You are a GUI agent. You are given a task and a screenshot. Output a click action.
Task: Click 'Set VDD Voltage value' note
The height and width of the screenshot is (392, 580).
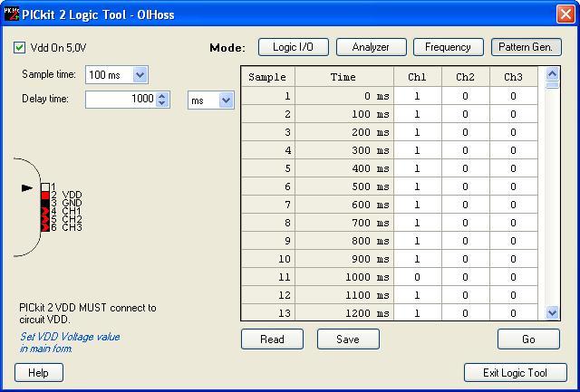point(70,342)
